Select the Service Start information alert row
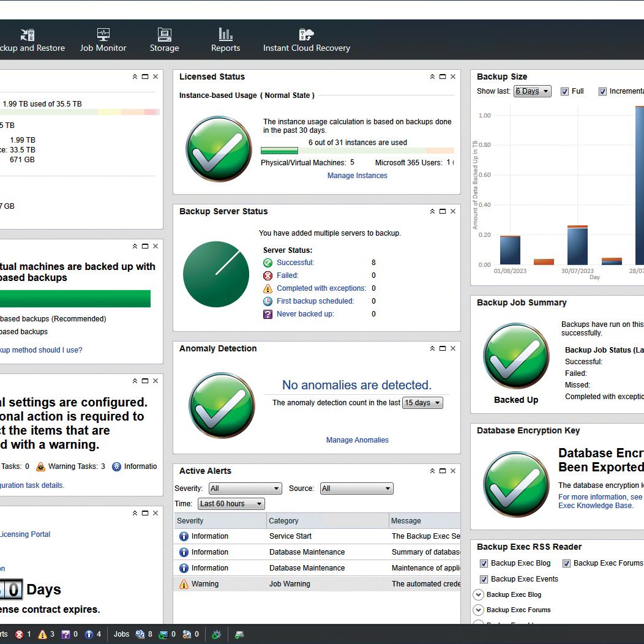The image size is (644, 644). [x=317, y=536]
